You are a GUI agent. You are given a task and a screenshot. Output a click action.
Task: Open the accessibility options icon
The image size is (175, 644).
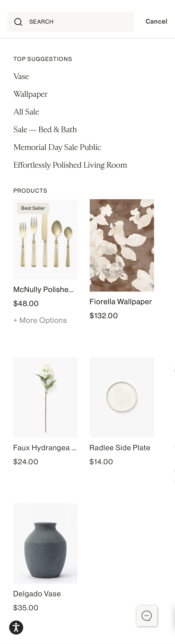point(16,628)
